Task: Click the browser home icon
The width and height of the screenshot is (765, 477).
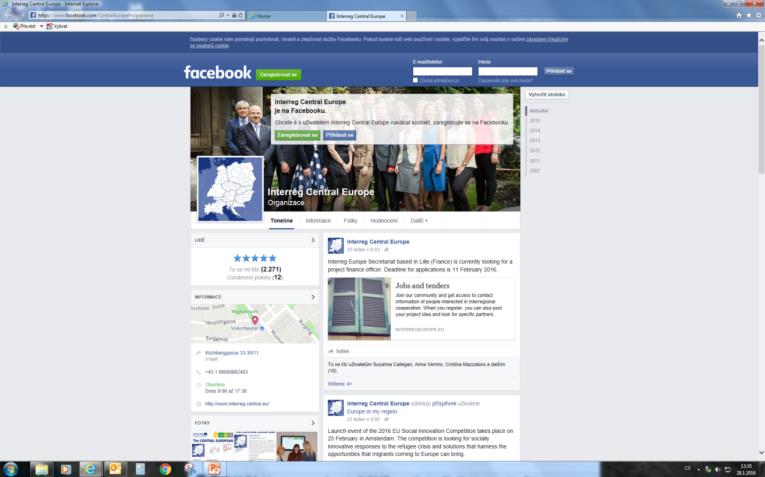Action: (739, 16)
